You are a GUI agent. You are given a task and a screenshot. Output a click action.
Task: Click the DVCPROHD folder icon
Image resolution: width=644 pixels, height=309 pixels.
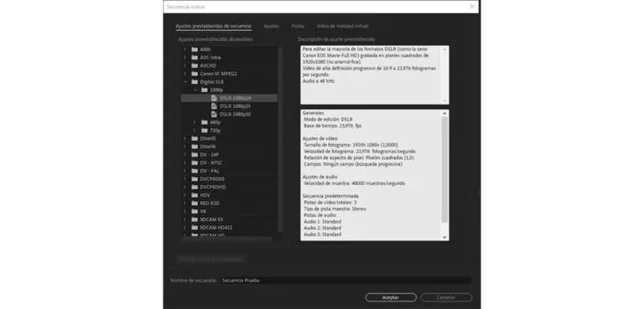click(x=195, y=187)
